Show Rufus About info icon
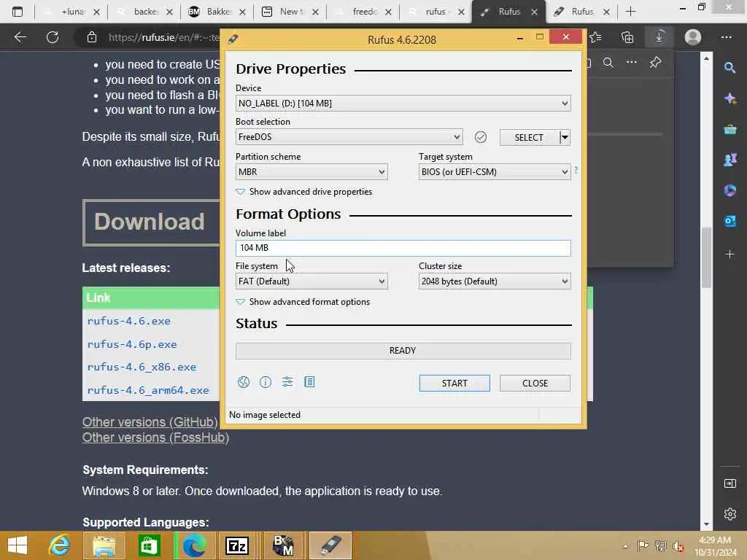This screenshot has width=747, height=560. pos(266,382)
